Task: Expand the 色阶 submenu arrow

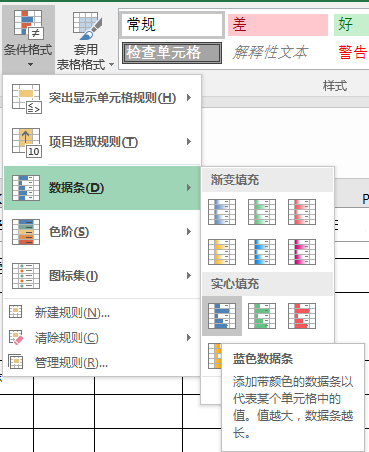Action: [x=189, y=232]
